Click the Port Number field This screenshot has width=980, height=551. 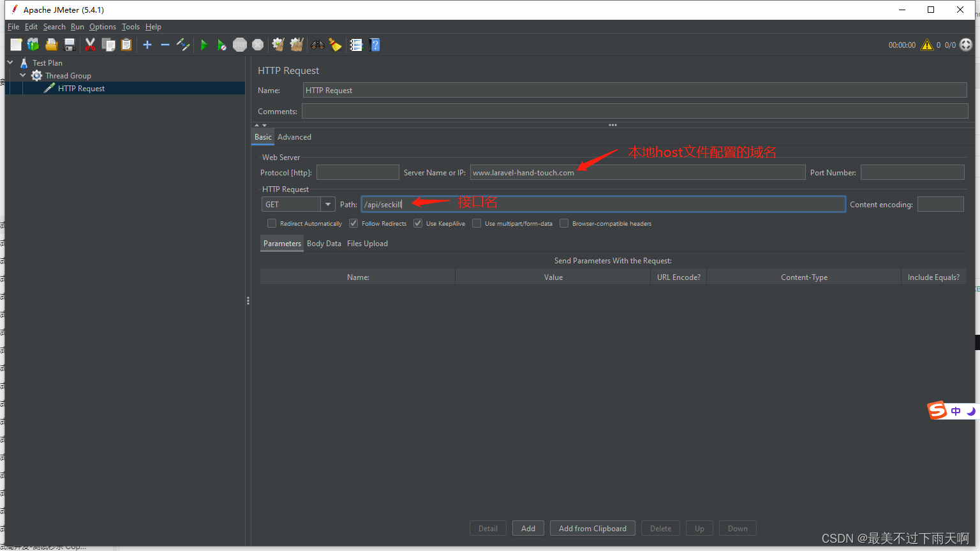click(912, 172)
